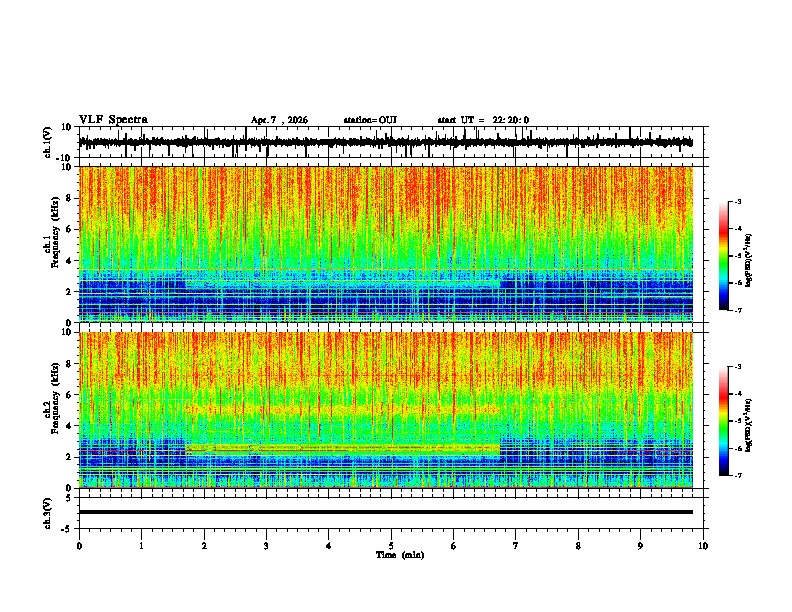Click the "8" kHz tick on ch.1 frequency axis
This screenshot has height=612, width=792.
pos(69,198)
